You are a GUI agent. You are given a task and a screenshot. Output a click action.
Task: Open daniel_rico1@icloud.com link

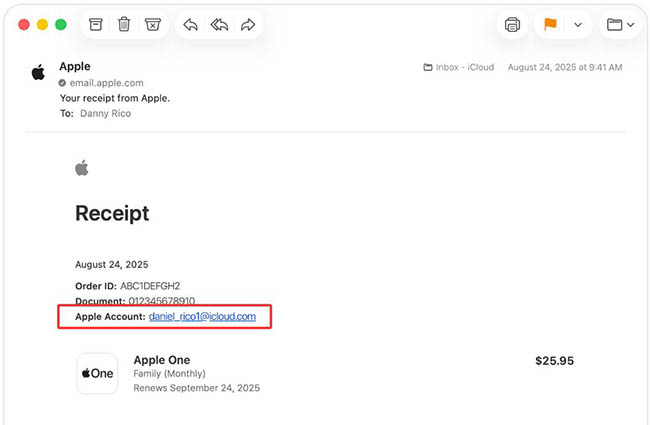(x=202, y=316)
